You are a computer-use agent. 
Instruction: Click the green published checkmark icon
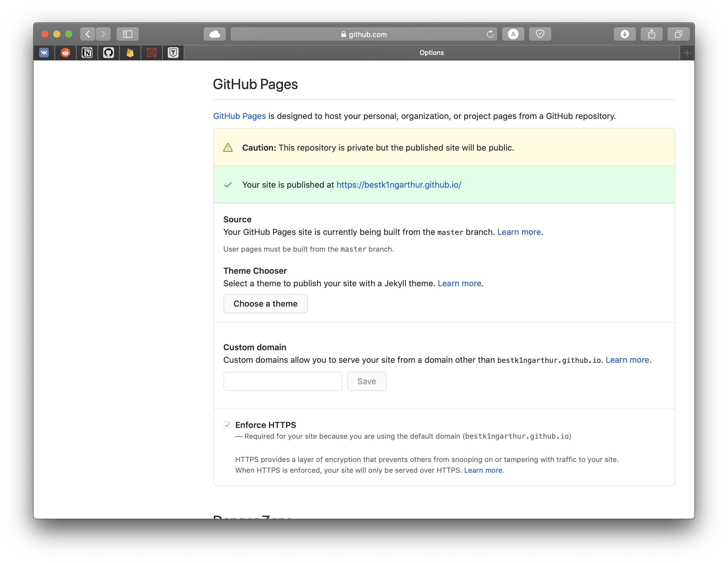click(228, 185)
